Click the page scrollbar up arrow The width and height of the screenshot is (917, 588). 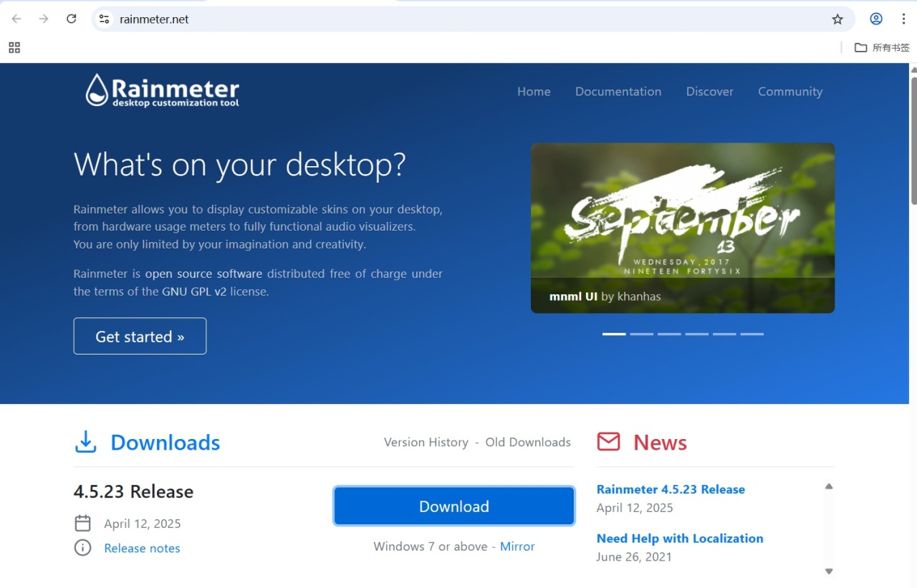913,69
